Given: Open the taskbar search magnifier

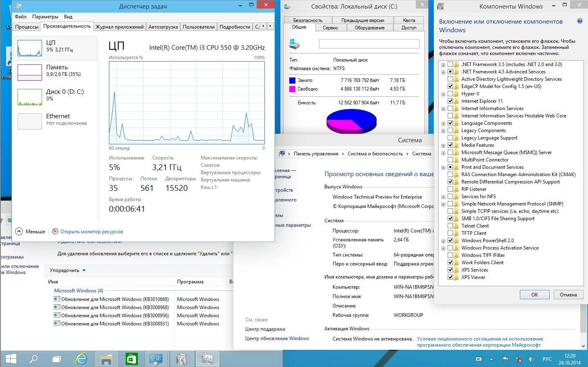Looking at the screenshot, I should 33,359.
